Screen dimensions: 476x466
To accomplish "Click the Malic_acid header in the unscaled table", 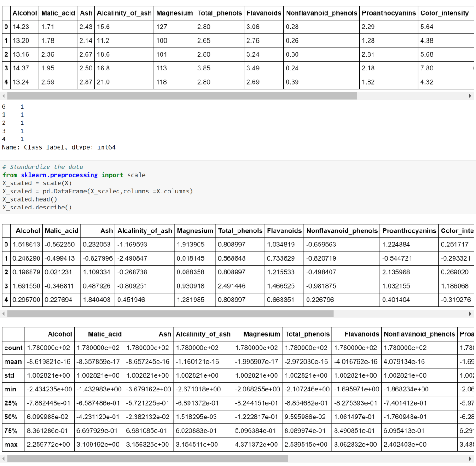I will 58,13.
